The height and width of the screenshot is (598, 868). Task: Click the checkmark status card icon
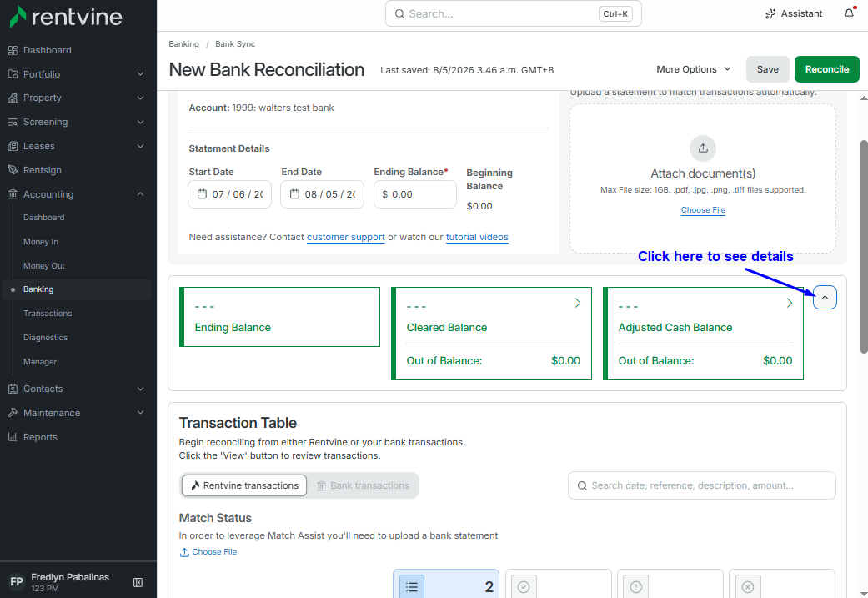tap(524, 586)
